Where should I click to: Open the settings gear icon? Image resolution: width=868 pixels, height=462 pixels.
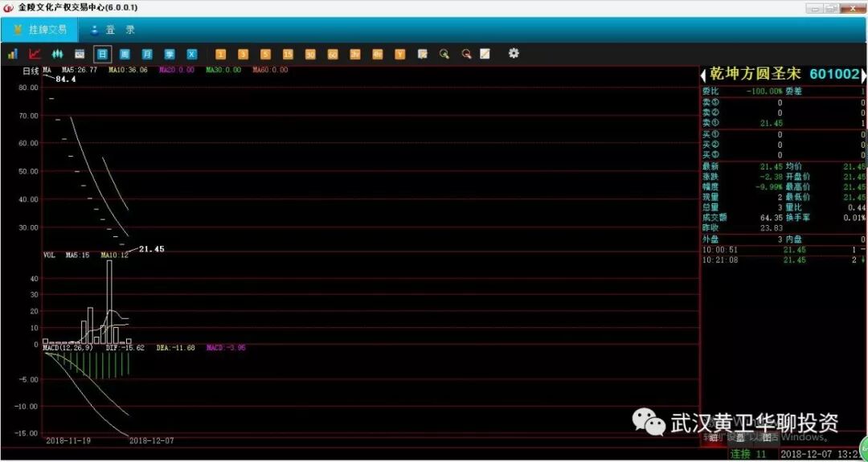click(514, 54)
